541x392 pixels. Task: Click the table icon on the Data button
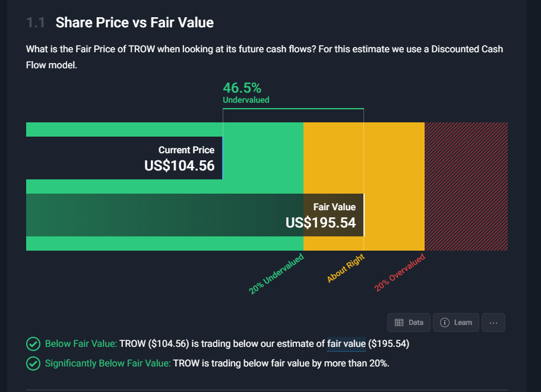tap(399, 323)
